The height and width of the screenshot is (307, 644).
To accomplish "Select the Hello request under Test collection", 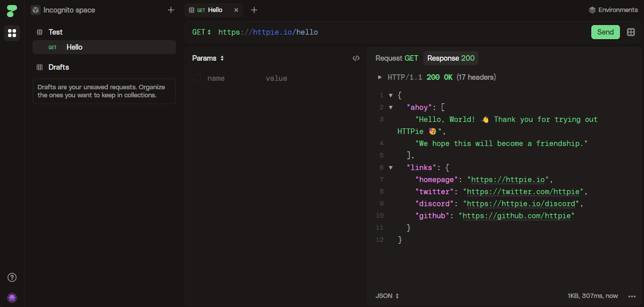I will 74,47.
